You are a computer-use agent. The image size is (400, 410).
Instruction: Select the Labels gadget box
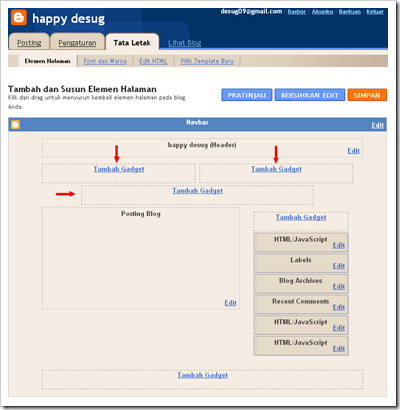click(x=301, y=263)
